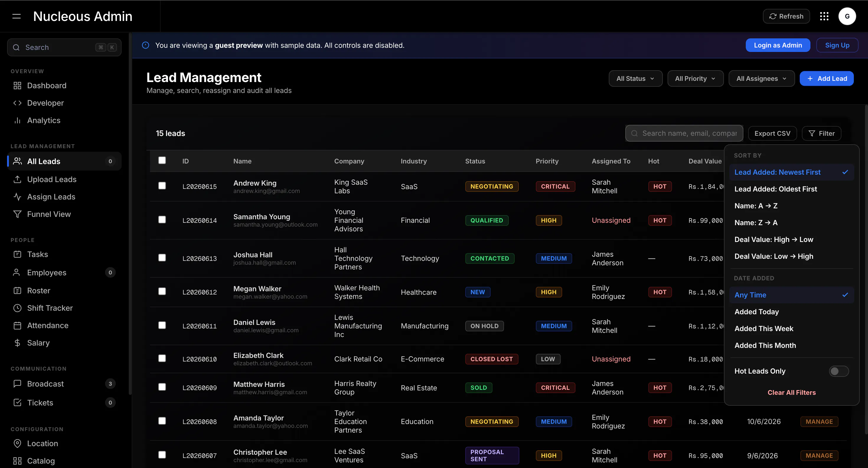Open the All Priority dropdown
Image resolution: width=868 pixels, height=468 pixels.
pyautogui.click(x=696, y=78)
